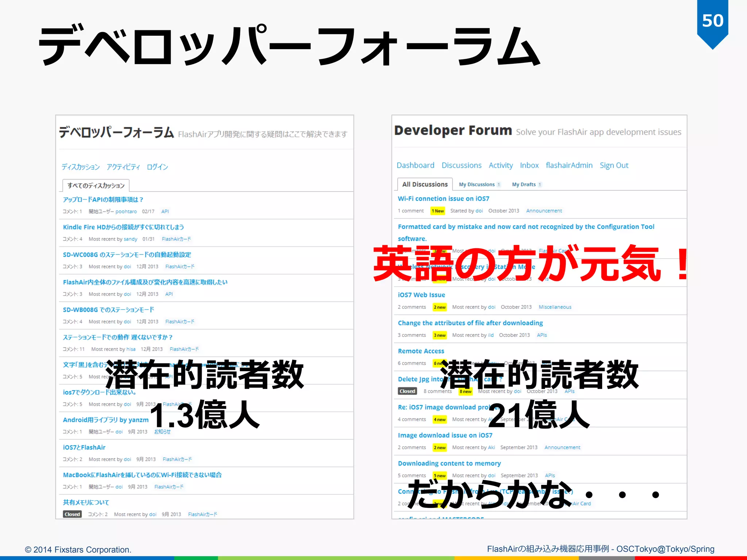Click user sandy in Kindle Fire thread
Image resolution: width=747 pixels, height=560 pixels.
pos(131,239)
